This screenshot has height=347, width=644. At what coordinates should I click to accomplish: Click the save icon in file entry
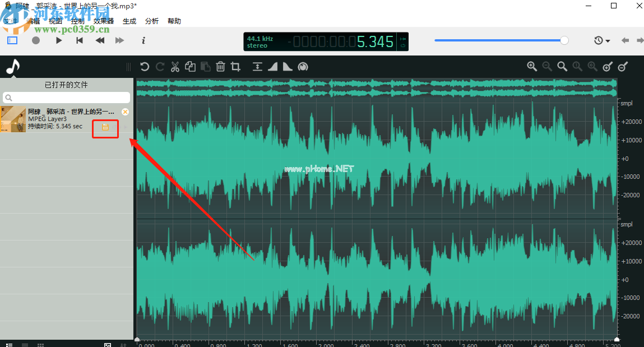105,127
